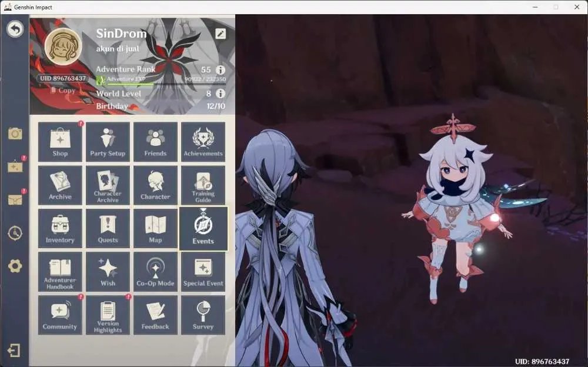This screenshot has height=367, width=588.
Task: Open the sidebar clock icon
Action: 15,233
